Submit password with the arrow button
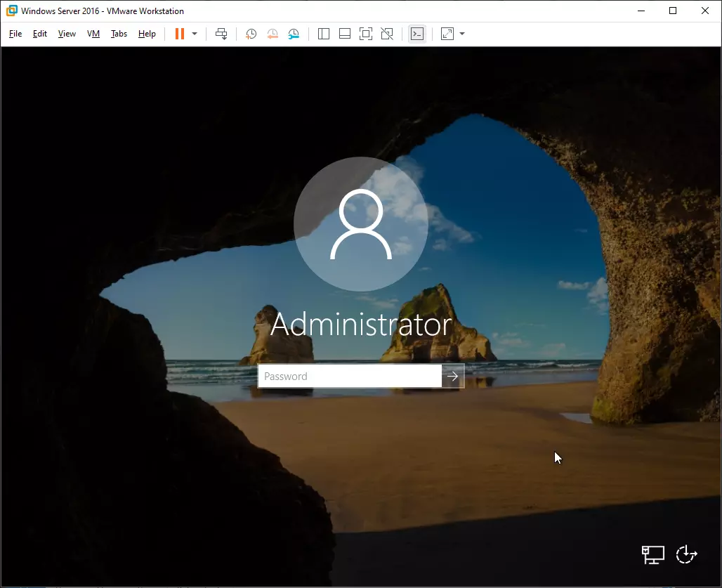Viewport: 722px width, 588px height. click(452, 376)
